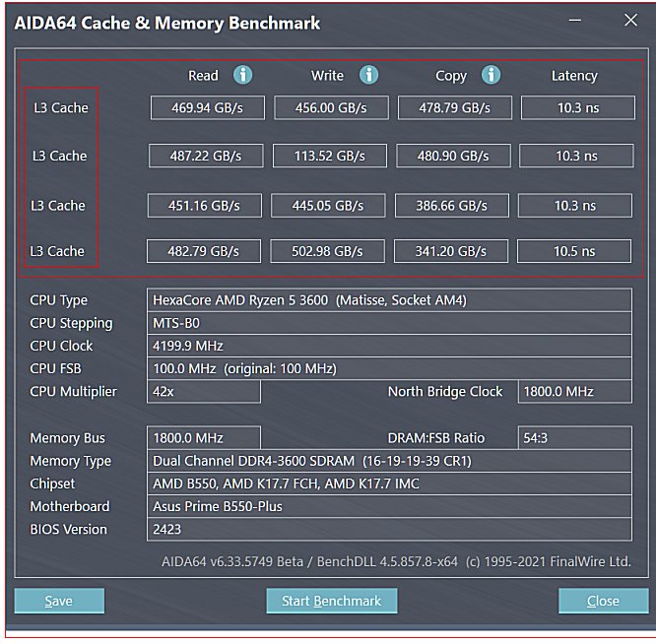This screenshot has width=656, height=644.
Task: Click the CPU FSB label
Action: [55, 368]
